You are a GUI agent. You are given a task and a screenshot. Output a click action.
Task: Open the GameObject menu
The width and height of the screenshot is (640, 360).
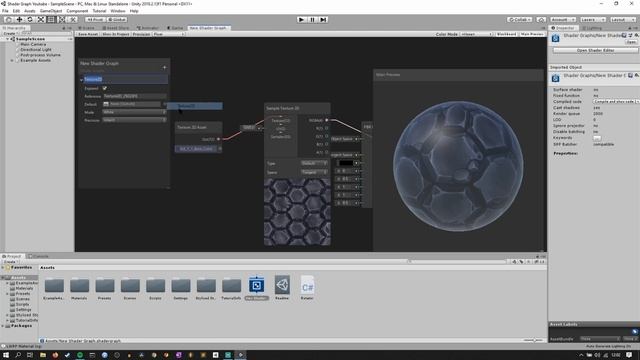click(51, 11)
